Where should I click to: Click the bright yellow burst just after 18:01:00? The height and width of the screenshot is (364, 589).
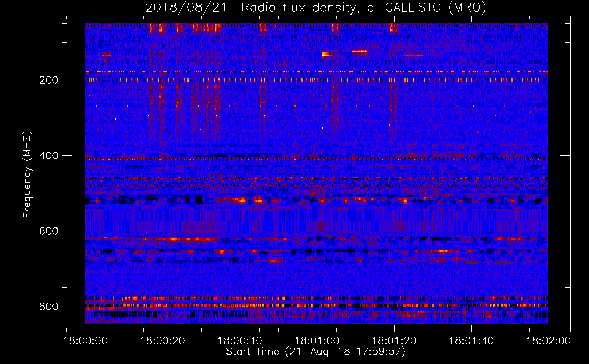[x=326, y=54]
